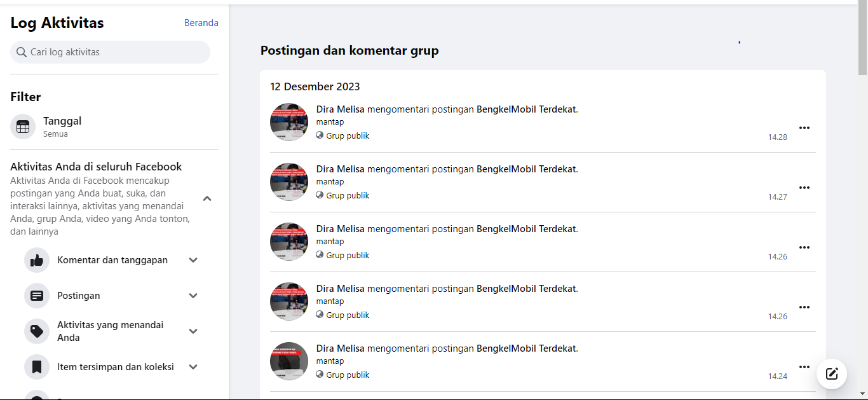
Task: Click the bookmark Item tersimpan icon
Action: tap(37, 367)
